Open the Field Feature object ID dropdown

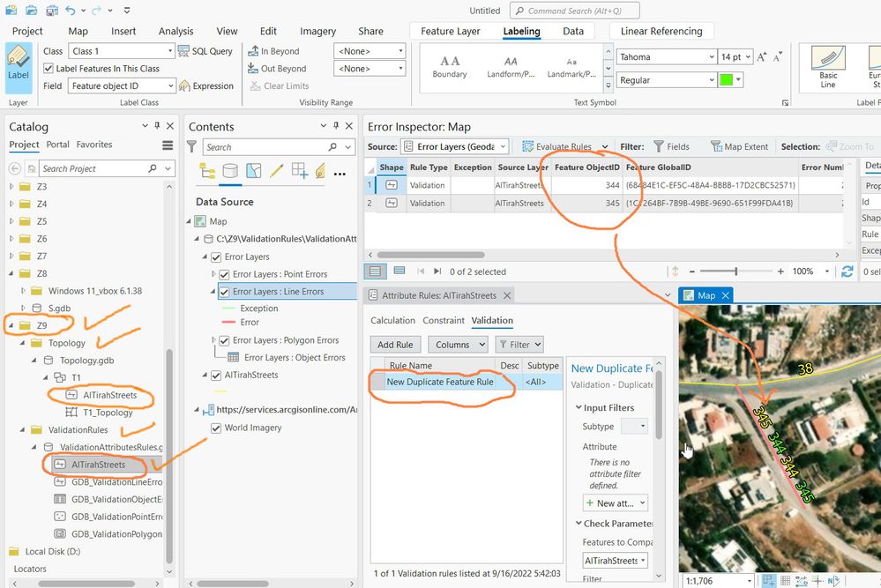point(121,86)
